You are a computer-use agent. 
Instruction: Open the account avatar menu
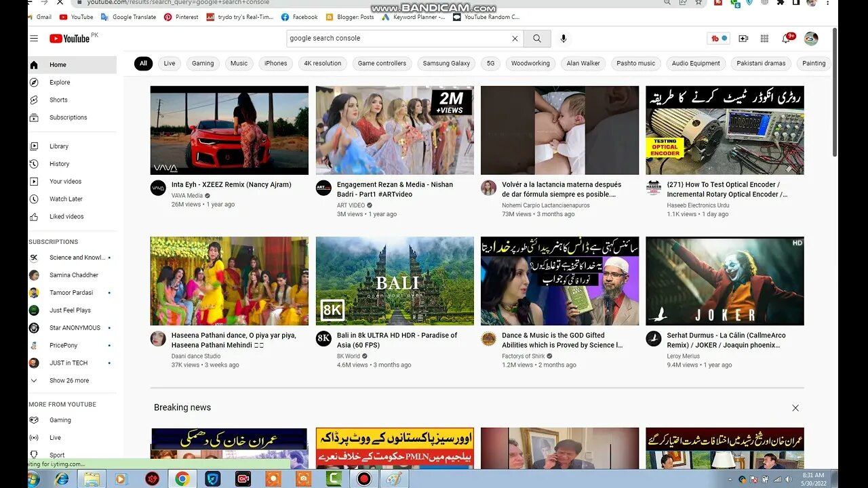811,39
